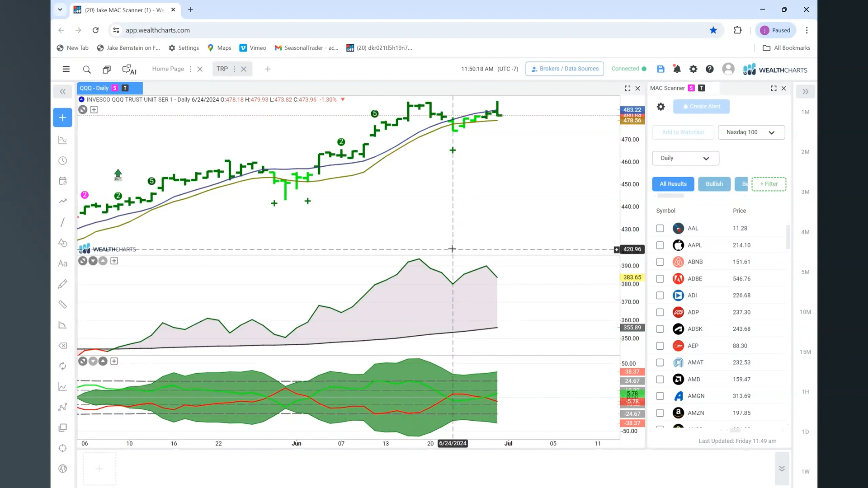Reload the browser page

95,30
